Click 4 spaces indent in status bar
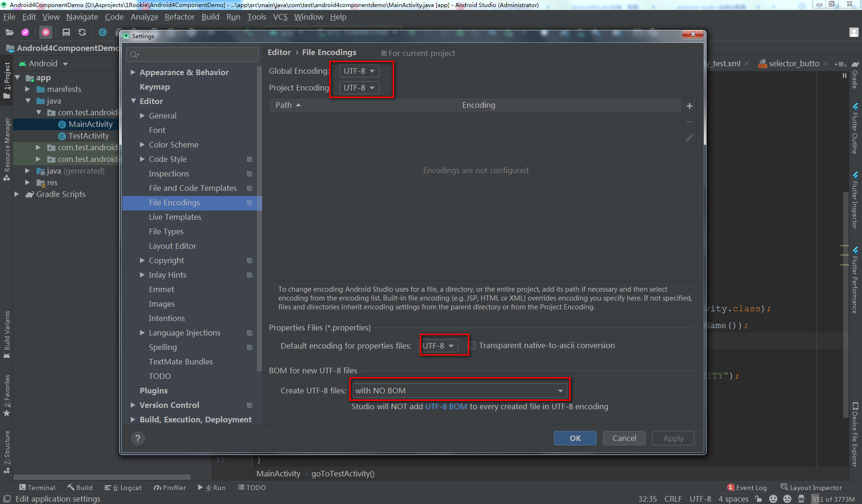Image resolution: width=862 pixels, height=504 pixels. point(733,499)
